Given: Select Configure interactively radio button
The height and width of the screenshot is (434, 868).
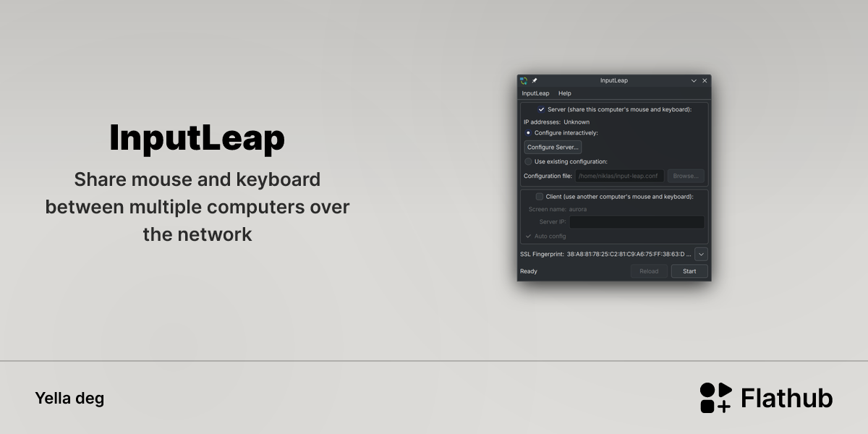Looking at the screenshot, I should click(528, 133).
